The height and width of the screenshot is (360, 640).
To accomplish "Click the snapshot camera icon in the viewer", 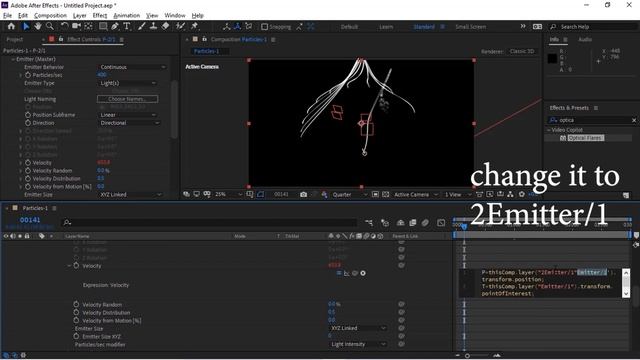I will pyautogui.click(x=303, y=195).
